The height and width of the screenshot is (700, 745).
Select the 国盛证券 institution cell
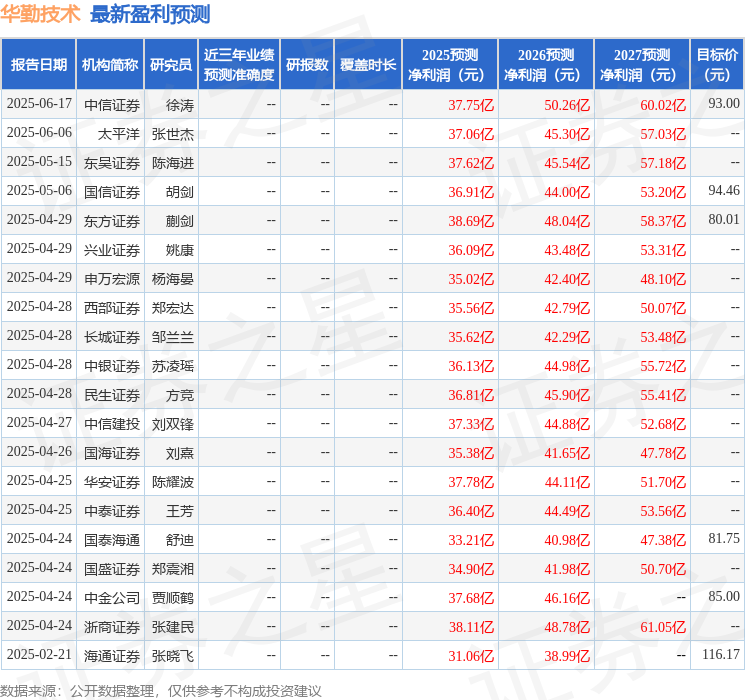point(112,569)
